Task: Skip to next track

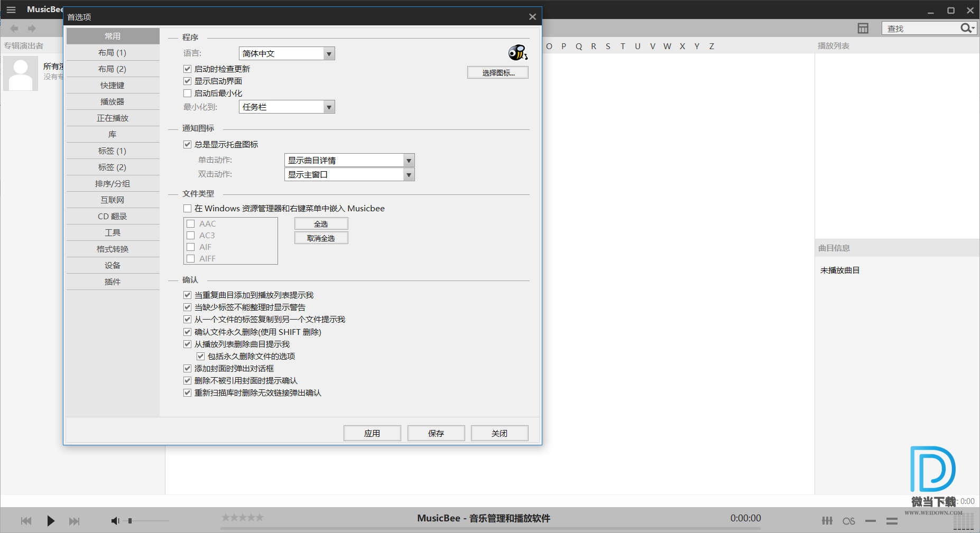Action: [x=75, y=521]
